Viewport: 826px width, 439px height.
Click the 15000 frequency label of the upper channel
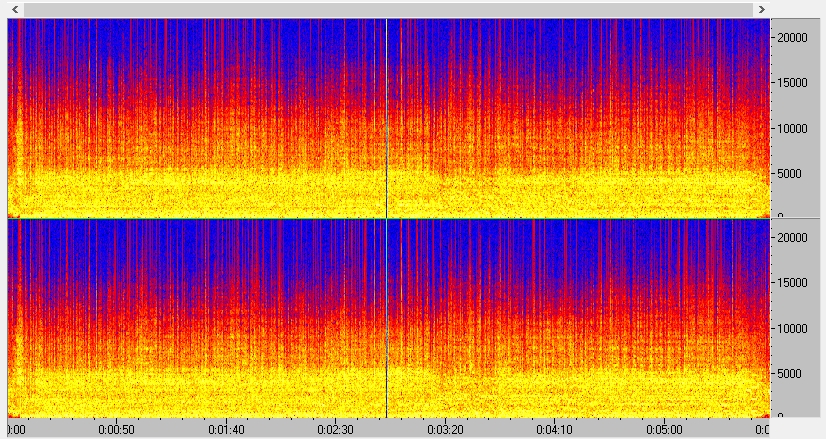pyautogui.click(x=792, y=83)
